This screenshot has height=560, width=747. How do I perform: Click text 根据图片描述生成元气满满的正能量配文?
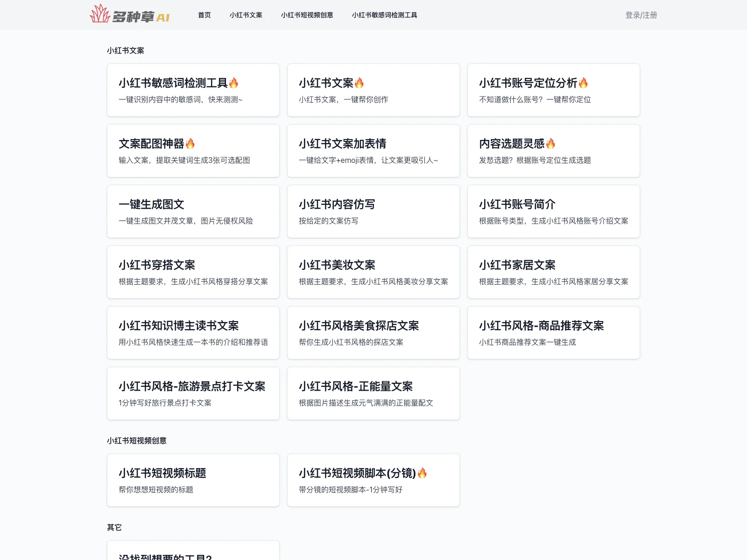(366, 403)
